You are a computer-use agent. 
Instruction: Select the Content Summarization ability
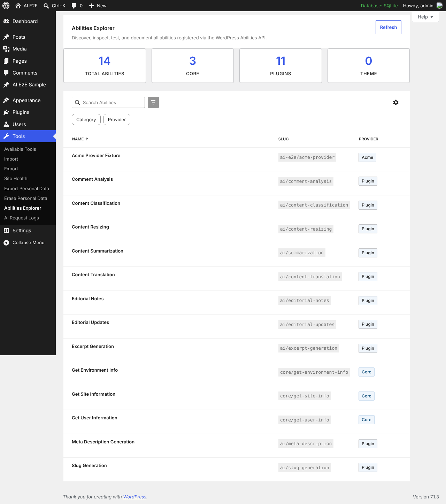98,251
